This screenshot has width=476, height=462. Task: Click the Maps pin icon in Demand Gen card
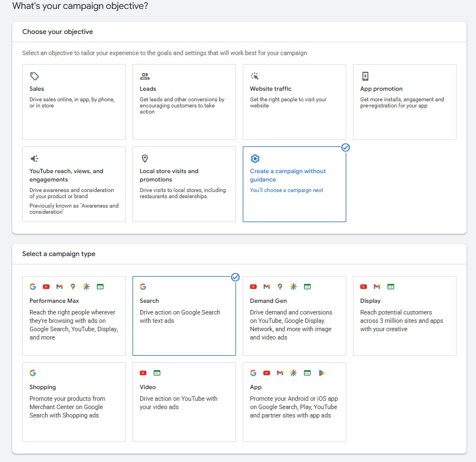point(280,287)
